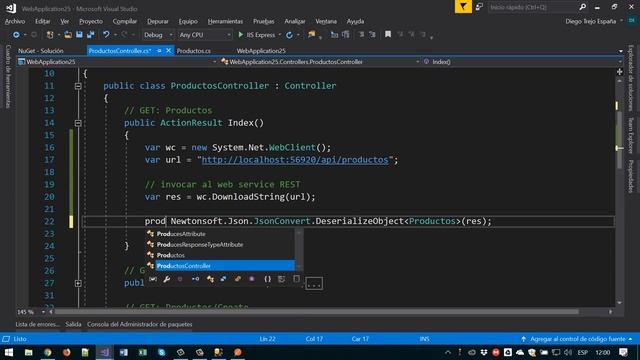Click the Bookmark toolbar icon

pyautogui.click(x=388, y=35)
